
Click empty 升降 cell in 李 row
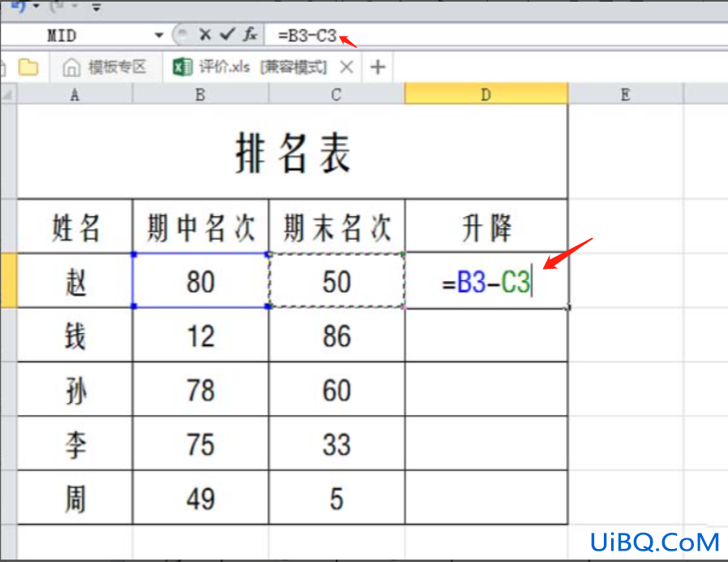(x=486, y=443)
